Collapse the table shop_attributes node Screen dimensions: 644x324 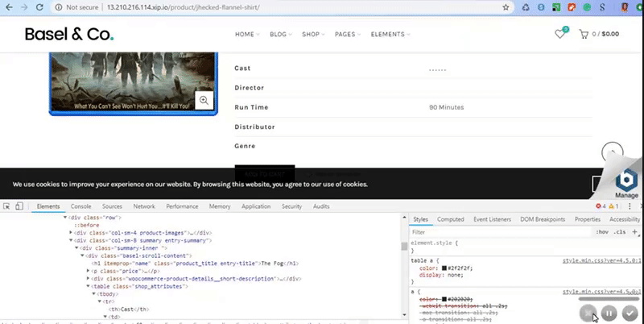click(x=88, y=286)
